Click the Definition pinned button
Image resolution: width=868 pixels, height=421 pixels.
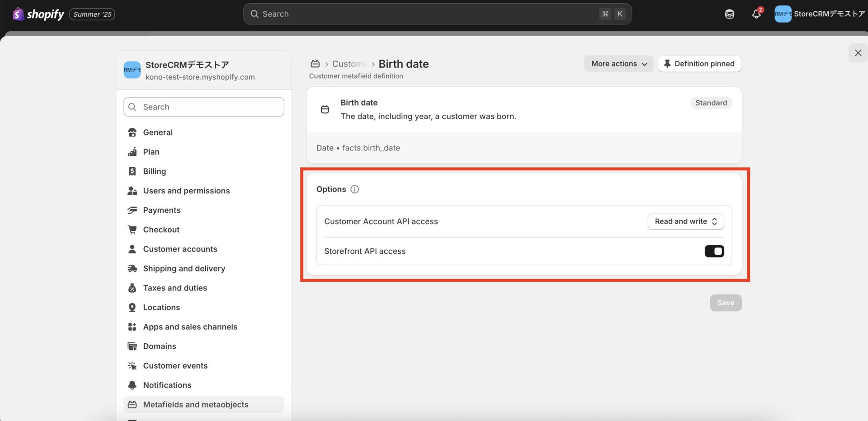pos(699,64)
